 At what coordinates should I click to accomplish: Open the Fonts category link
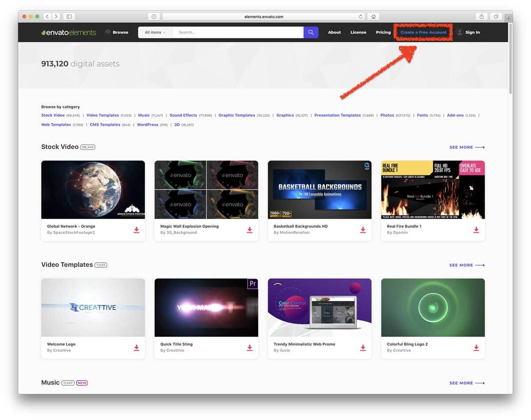pos(423,115)
